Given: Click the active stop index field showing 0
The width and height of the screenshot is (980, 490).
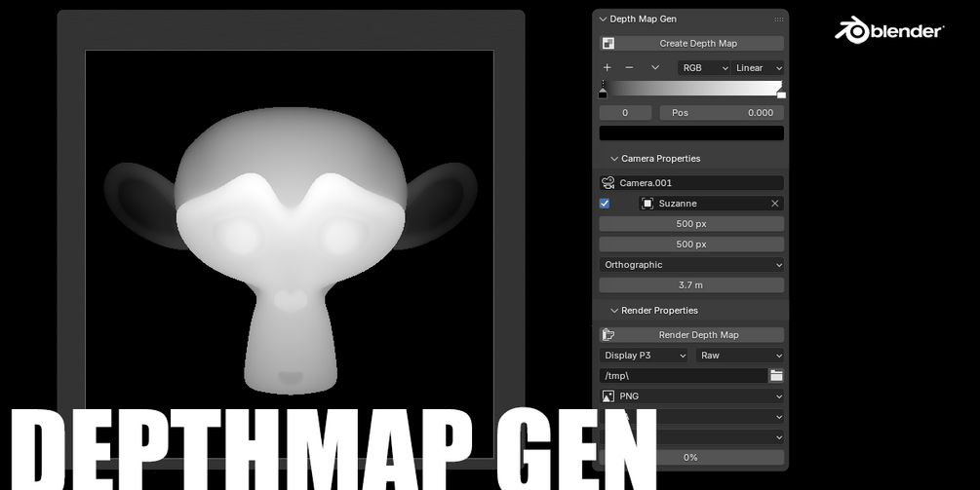Looking at the screenshot, I should [625, 113].
